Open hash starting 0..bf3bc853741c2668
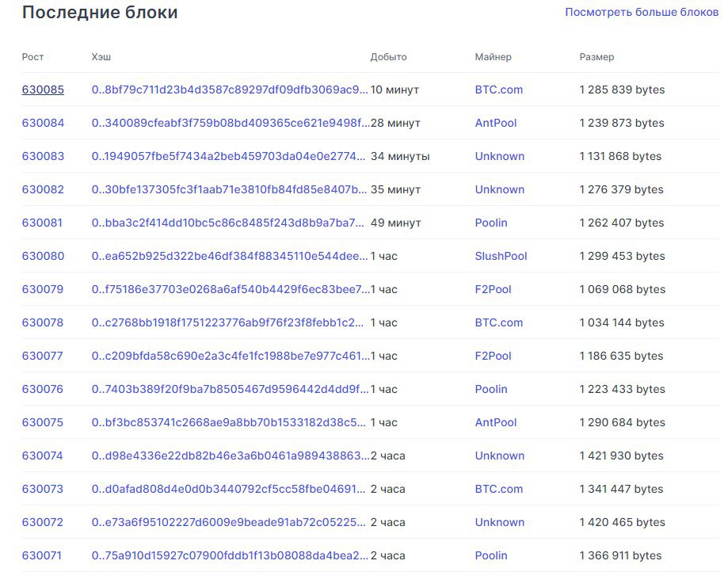This screenshot has height=576, width=728. [228, 423]
